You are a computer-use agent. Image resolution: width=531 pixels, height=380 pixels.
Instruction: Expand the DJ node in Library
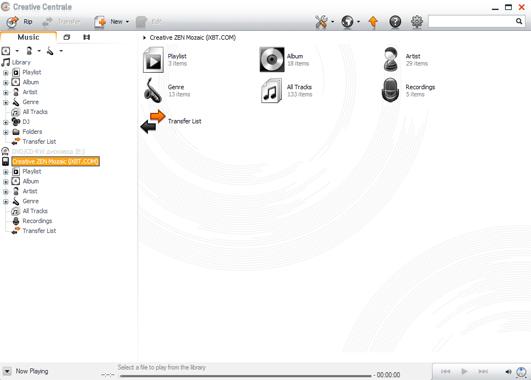[5, 122]
